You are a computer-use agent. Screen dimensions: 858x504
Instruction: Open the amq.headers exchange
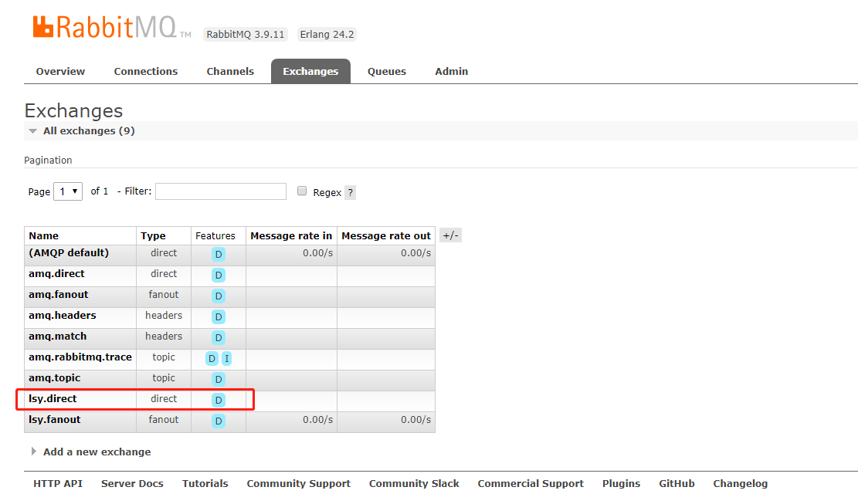tap(62, 315)
